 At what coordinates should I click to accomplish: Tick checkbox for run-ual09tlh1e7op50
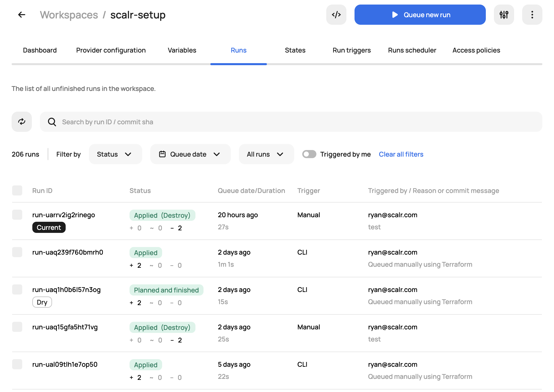(x=17, y=364)
